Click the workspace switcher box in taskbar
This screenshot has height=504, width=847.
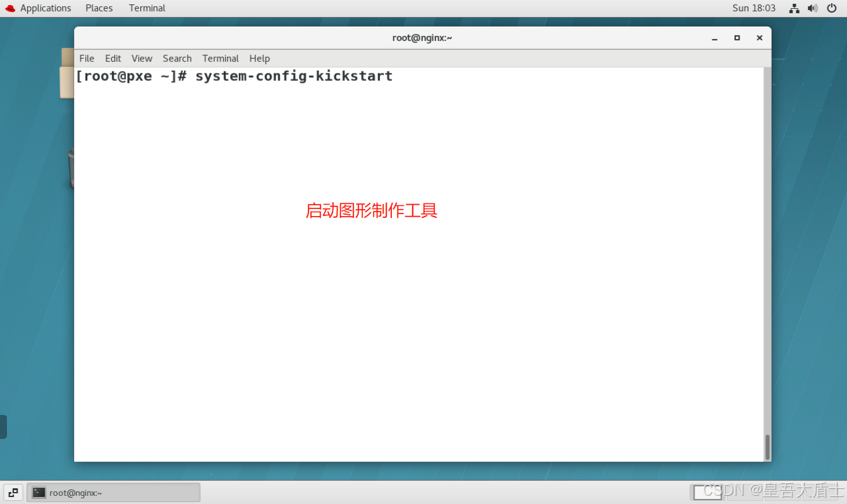[x=707, y=493]
